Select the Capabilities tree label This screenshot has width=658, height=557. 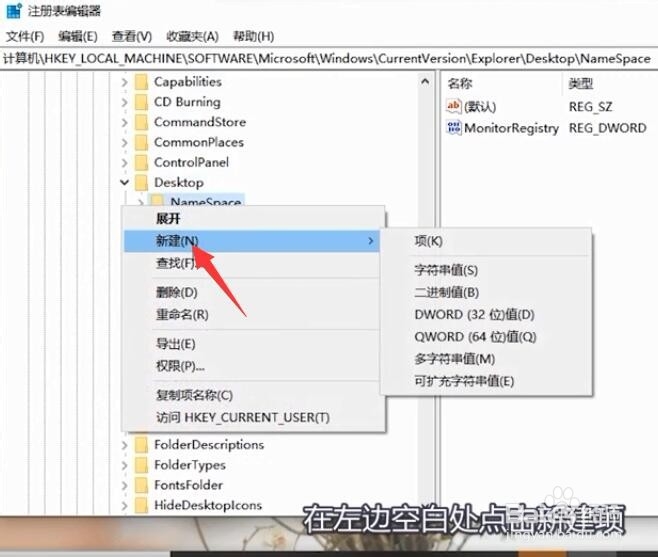point(188,82)
